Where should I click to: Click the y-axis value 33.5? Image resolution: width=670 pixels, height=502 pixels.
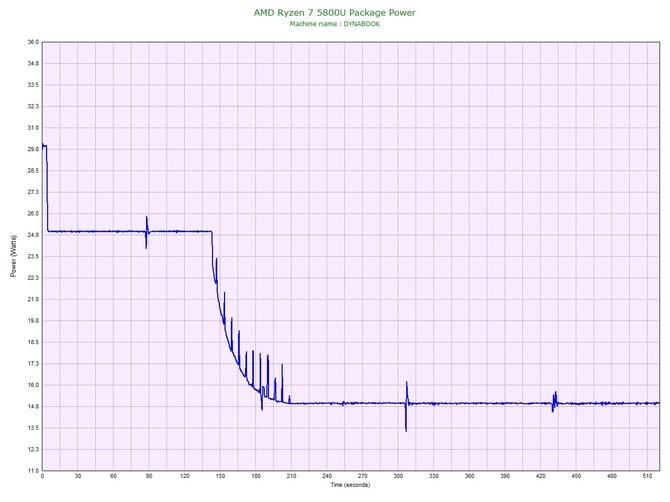(33, 85)
